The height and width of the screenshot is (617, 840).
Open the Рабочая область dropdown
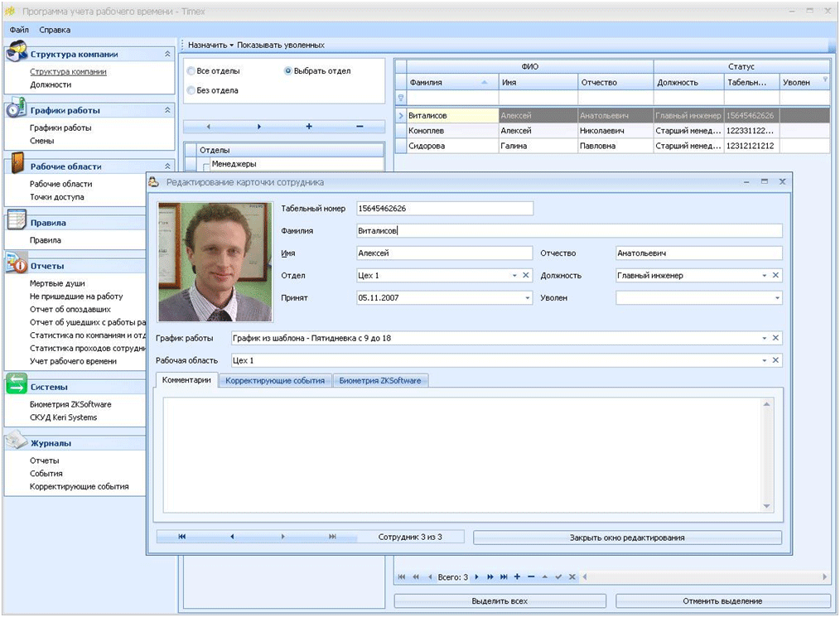765,360
